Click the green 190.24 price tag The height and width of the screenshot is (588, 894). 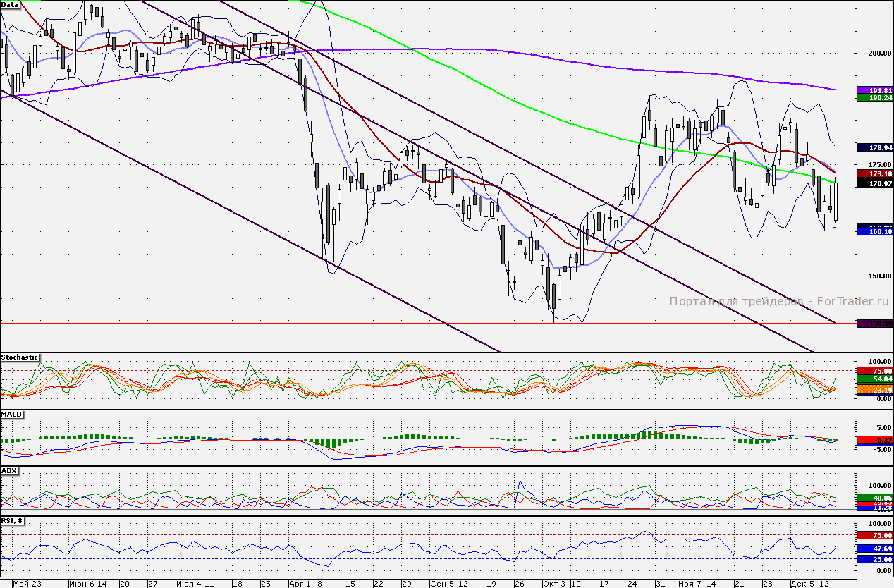pos(875,98)
